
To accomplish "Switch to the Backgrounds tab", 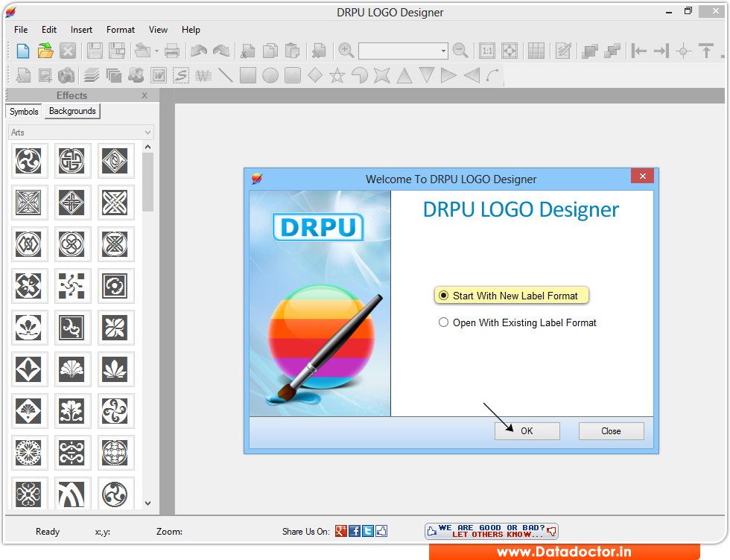I will (72, 111).
